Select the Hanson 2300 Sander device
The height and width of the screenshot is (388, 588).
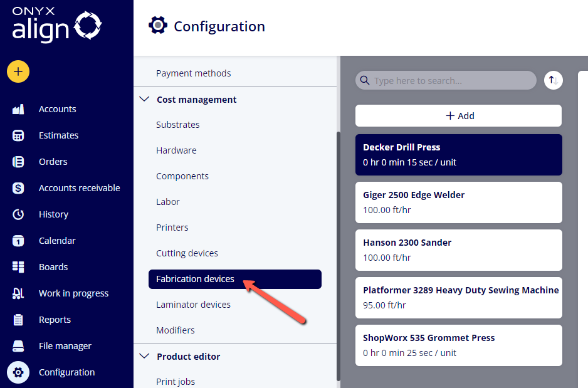[459, 250]
